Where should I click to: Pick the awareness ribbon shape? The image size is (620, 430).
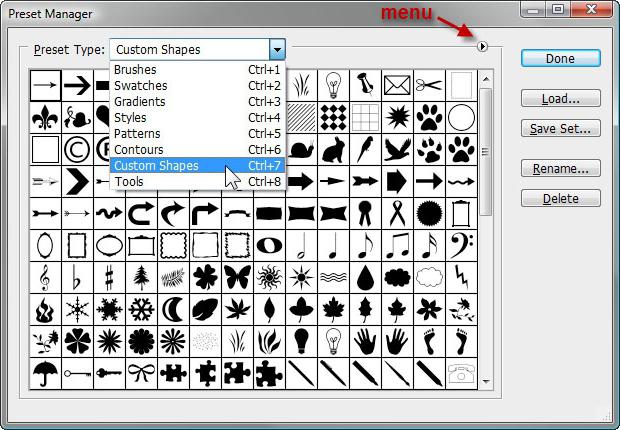[397, 214]
